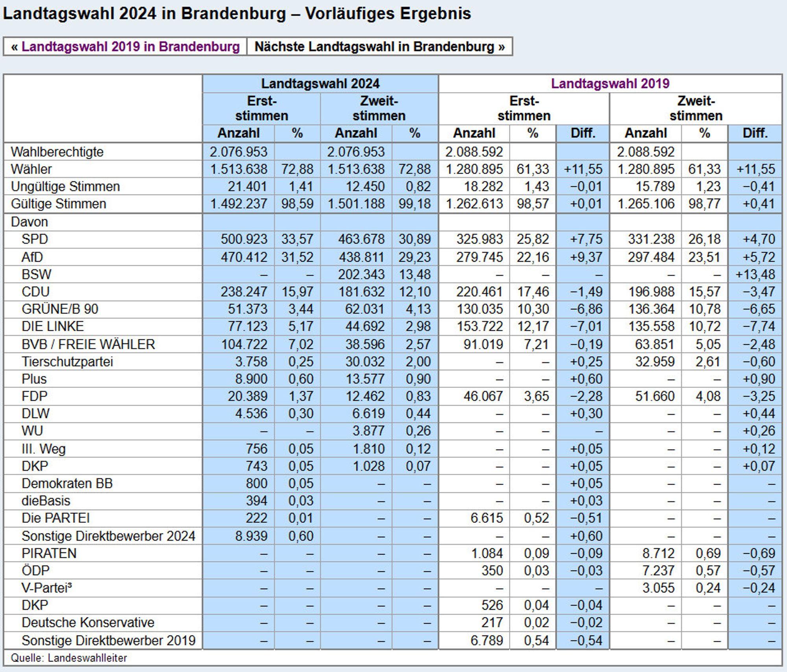Open the Landtagswahl 2019 in Brandenburg link

pos(130,47)
